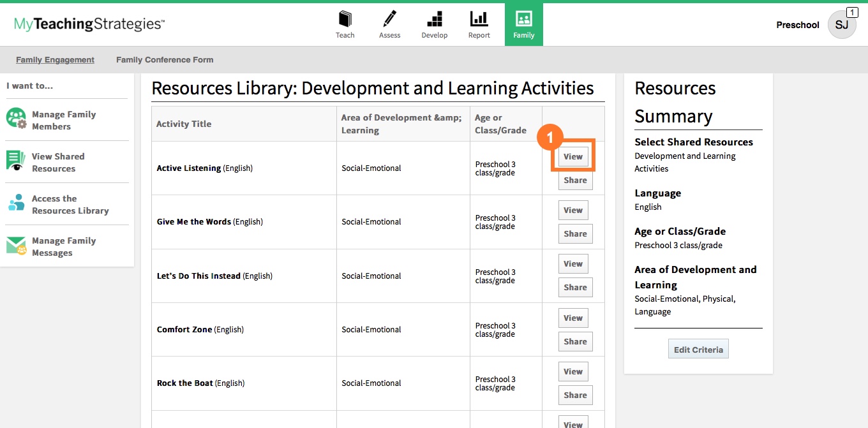Click the Manage Family Members icon
Screen dimensions: 868x428
click(x=17, y=119)
